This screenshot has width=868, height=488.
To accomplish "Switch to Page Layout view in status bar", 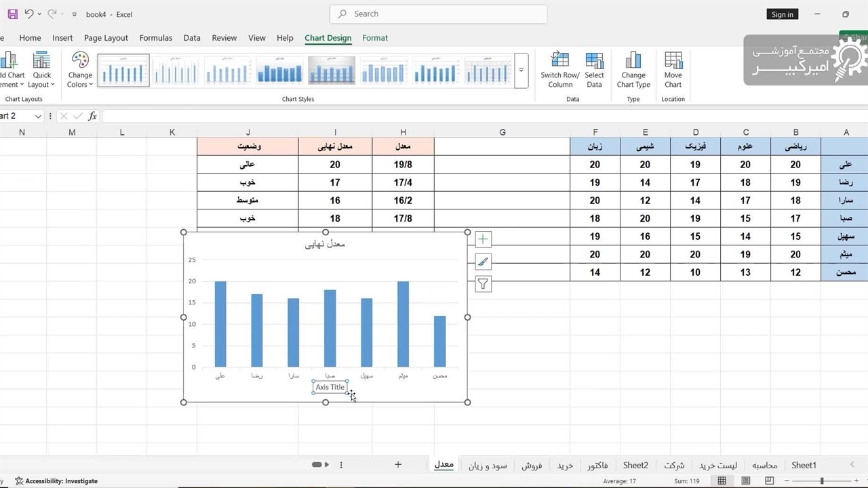I will pyautogui.click(x=746, y=481).
